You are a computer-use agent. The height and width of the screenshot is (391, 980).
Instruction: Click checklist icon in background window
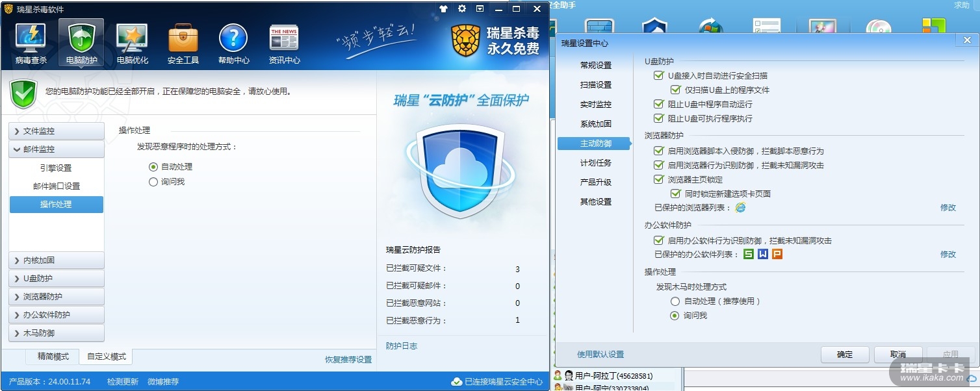click(767, 26)
